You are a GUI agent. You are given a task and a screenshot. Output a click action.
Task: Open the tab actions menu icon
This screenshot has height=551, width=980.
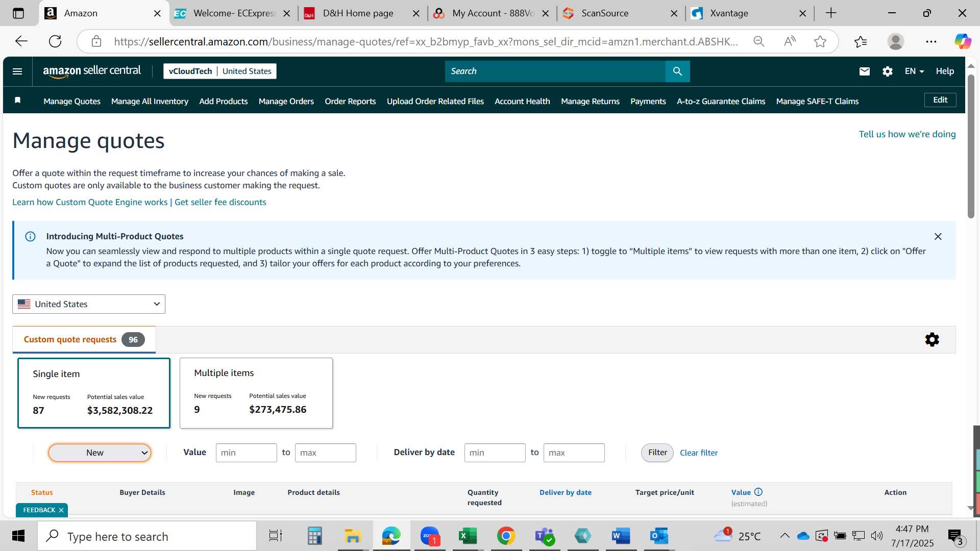[18, 13]
